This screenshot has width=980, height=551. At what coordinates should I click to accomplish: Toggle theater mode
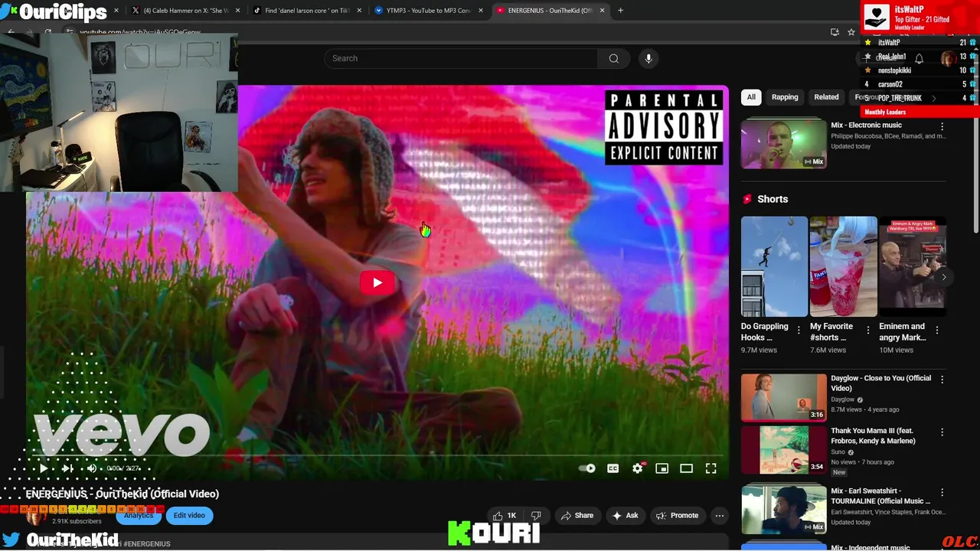(x=686, y=468)
